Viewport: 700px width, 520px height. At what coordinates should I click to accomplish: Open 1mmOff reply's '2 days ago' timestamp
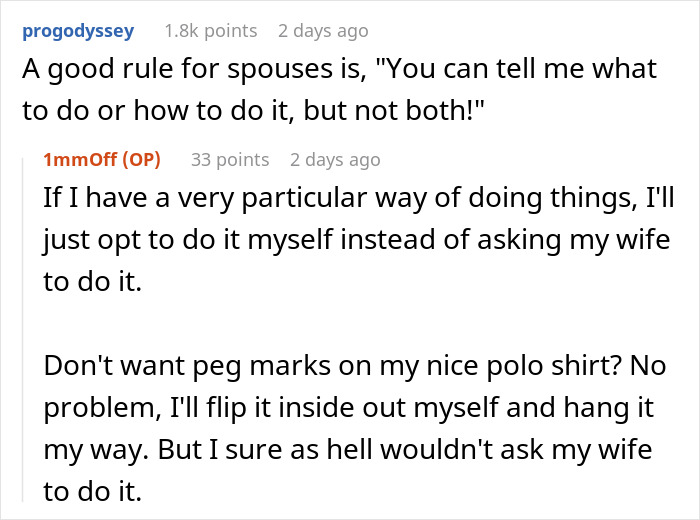tap(335, 159)
